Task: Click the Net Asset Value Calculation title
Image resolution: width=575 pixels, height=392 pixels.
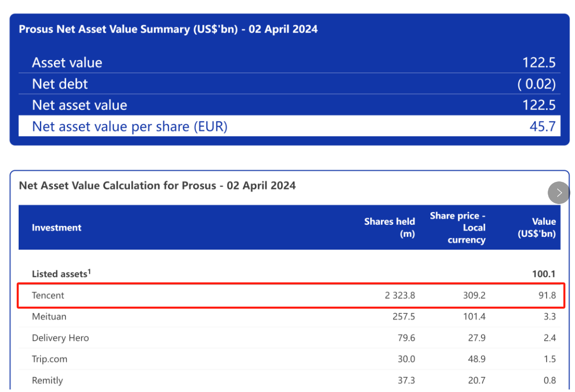Action: point(157,186)
